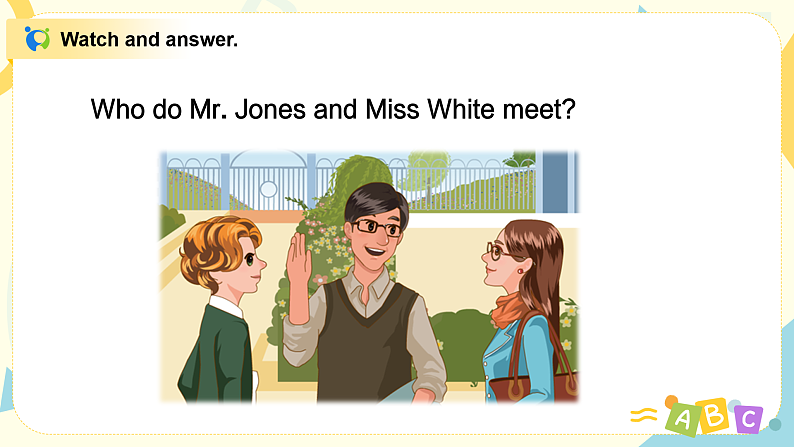This screenshot has height=447, width=794.
Task: Click the question 'Who do Mr. Jones and Miss White meet?'
Action: [333, 109]
